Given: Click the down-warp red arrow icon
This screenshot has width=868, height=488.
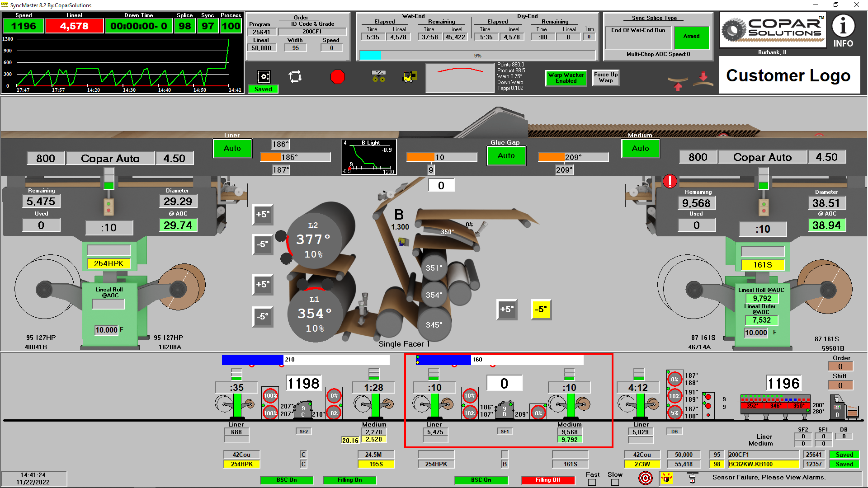Looking at the screenshot, I should [x=703, y=79].
